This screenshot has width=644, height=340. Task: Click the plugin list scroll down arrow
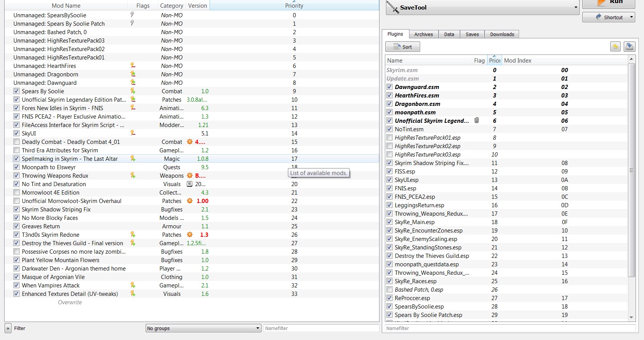point(631,317)
